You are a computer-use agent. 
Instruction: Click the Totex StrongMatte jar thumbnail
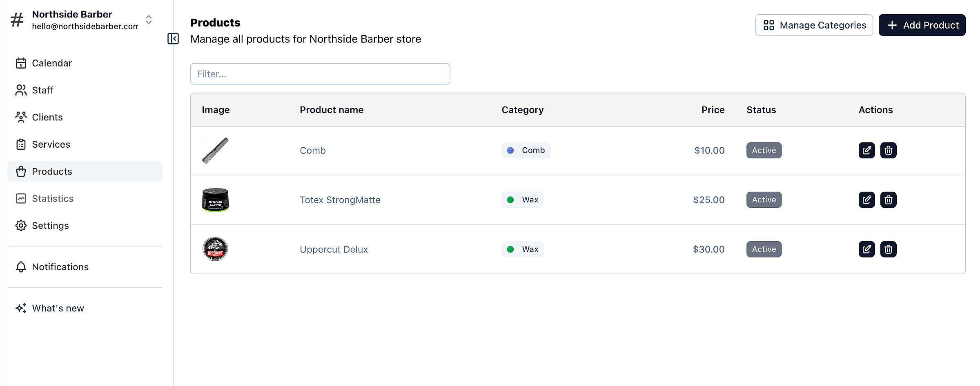[x=215, y=200]
